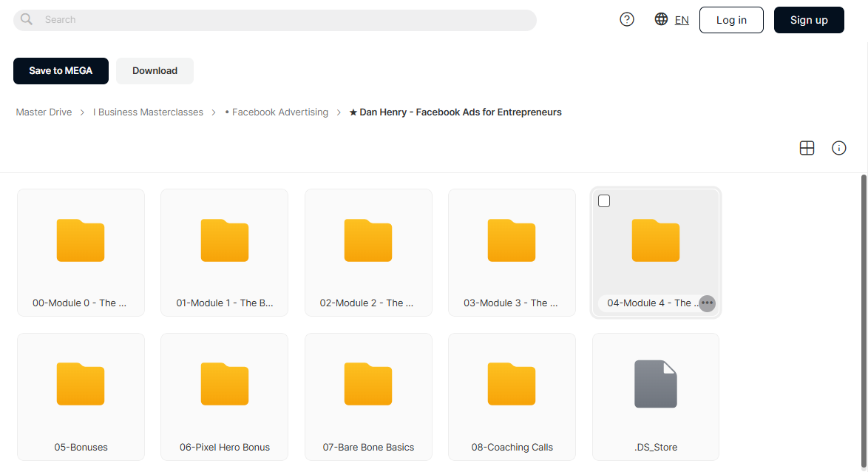Image resolution: width=868 pixels, height=472 pixels.
Task: Click Dan Henry Facebook Ads breadcrumb
Action: [455, 112]
